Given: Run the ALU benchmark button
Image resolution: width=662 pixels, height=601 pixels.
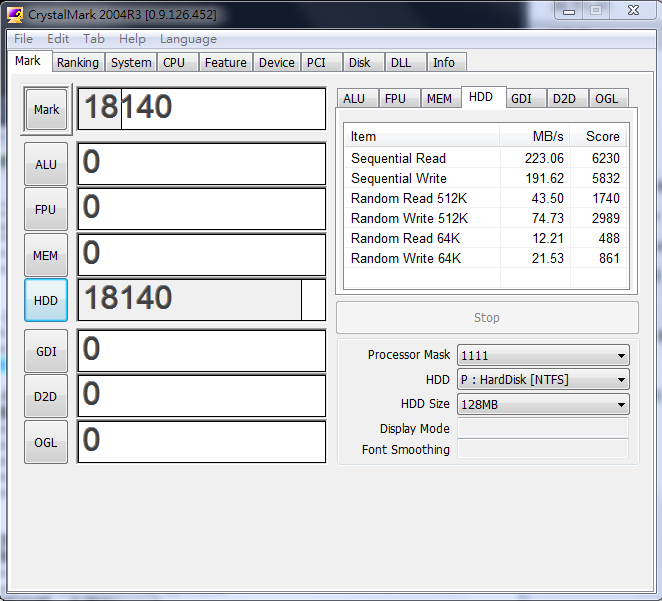Looking at the screenshot, I should (46, 164).
